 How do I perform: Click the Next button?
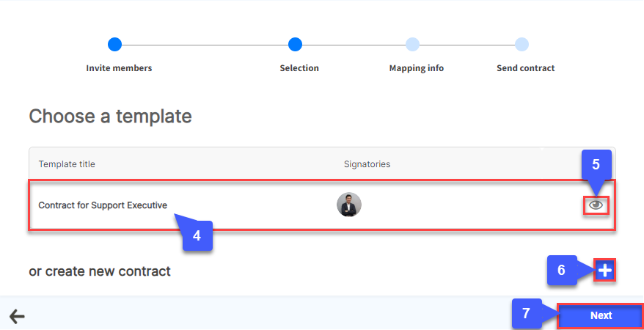pyautogui.click(x=600, y=315)
